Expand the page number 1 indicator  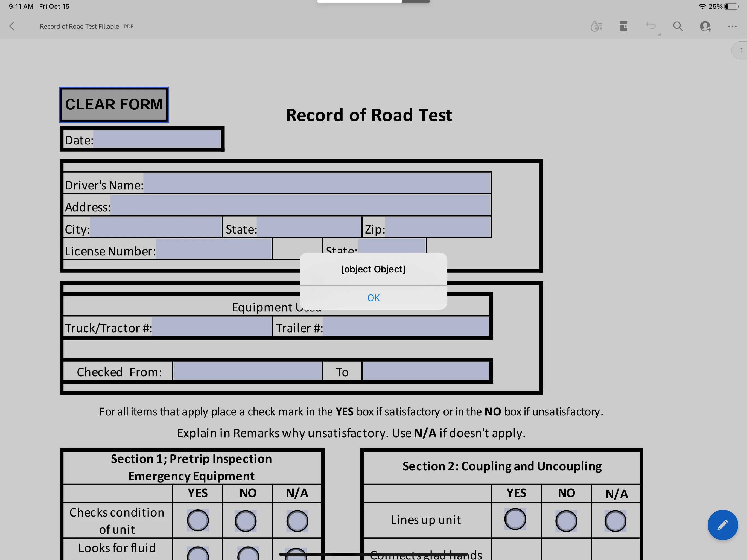(x=740, y=51)
